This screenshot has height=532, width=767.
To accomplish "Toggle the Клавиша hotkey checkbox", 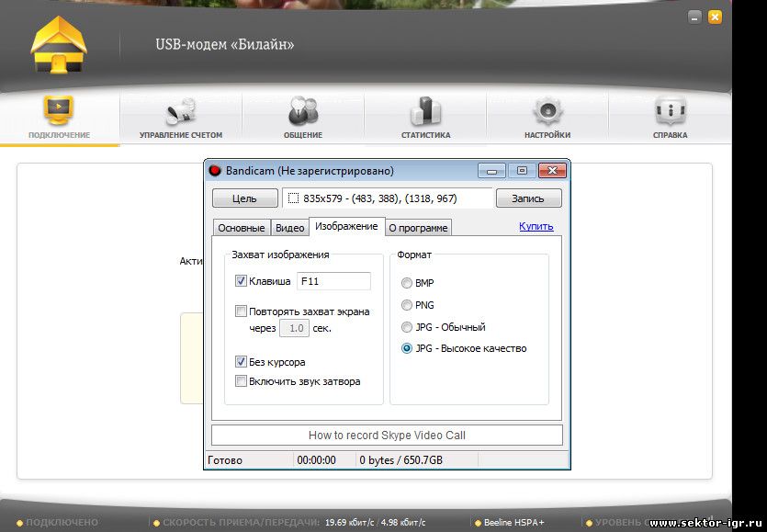I will click(x=241, y=281).
